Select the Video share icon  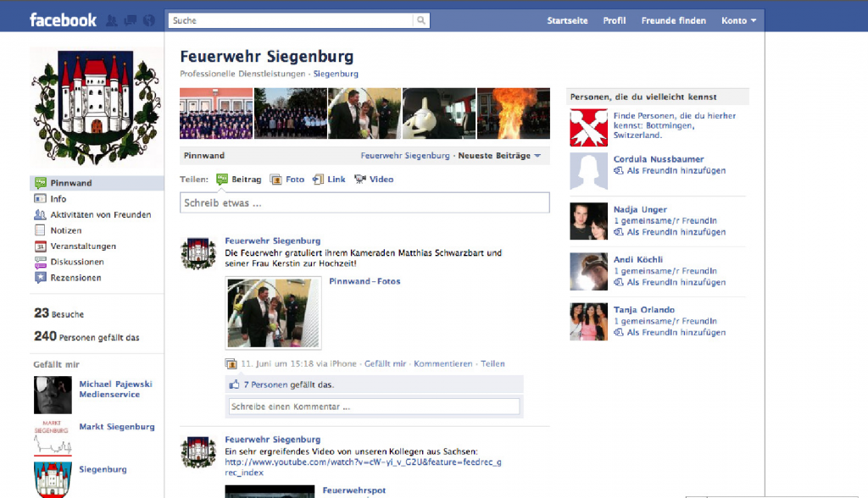(x=360, y=180)
